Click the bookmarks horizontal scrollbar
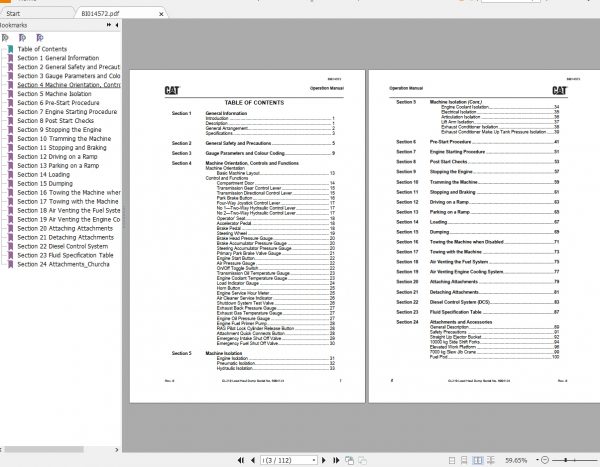This screenshot has width=600, height=467. (44, 449)
